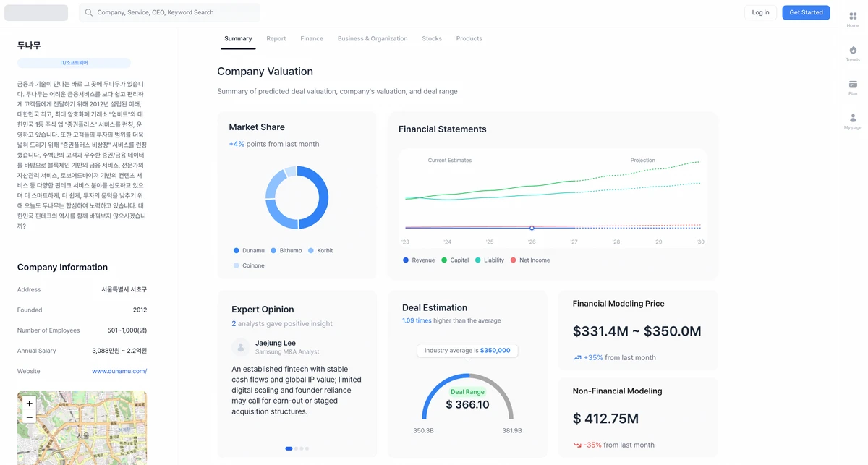Image resolution: width=868 pixels, height=465 pixels.
Task: Toggle the Capital legend item
Action: click(455, 260)
